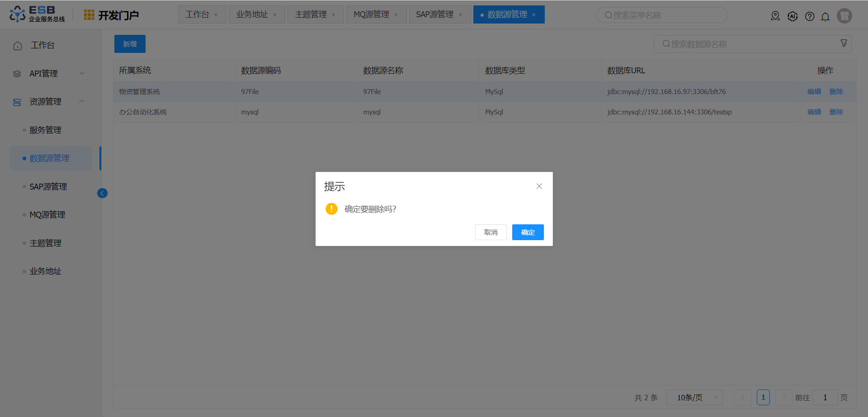Open MQ源管理 in the sidebar
The width and height of the screenshot is (868, 417).
[x=47, y=215]
